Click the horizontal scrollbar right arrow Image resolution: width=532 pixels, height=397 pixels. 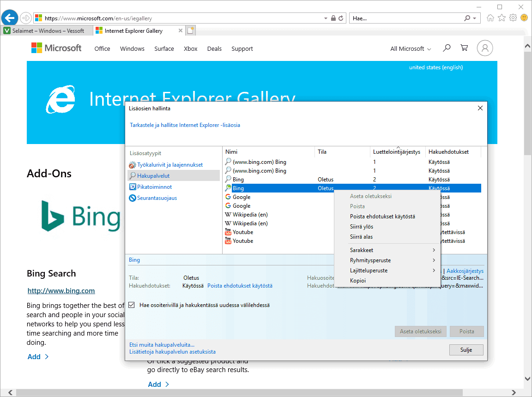pos(514,392)
